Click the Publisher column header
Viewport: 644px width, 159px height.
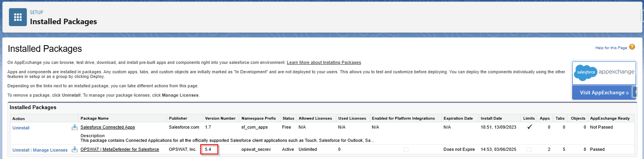[x=178, y=118]
